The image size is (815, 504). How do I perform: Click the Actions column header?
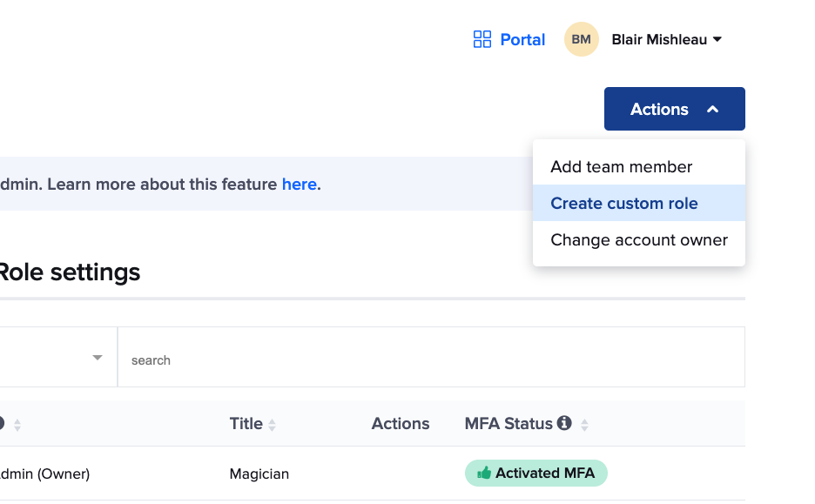[x=401, y=423]
